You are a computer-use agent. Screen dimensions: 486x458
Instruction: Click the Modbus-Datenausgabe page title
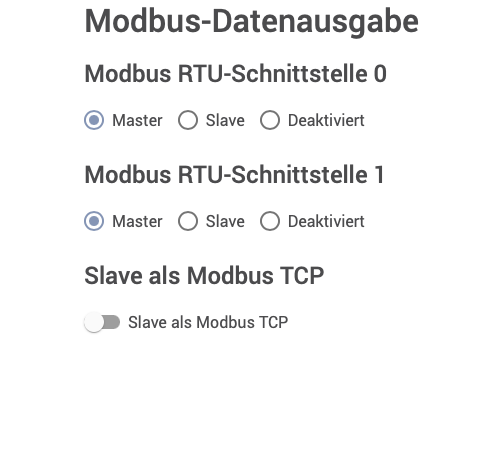[251, 23]
